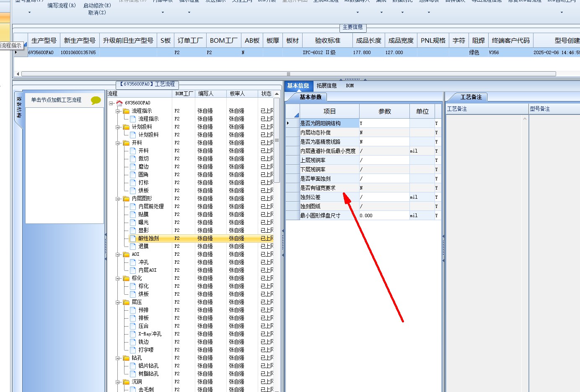The height and width of the screenshot is (392, 580).
Task: Select the 打字唛 step in tree
Action: pyautogui.click(x=146, y=350)
